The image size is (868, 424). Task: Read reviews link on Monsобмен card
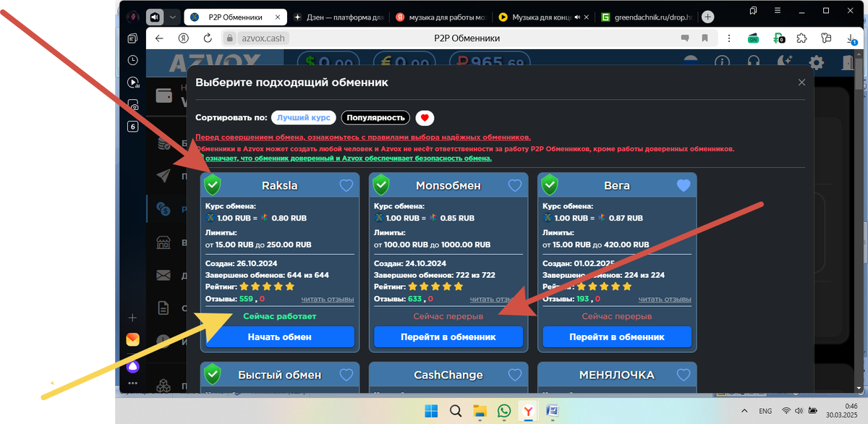click(496, 299)
